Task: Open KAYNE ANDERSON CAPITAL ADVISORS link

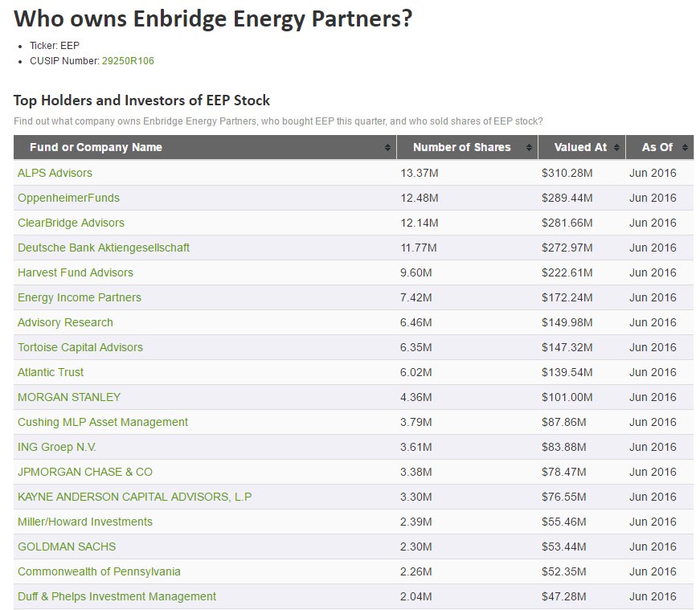Action: pyautogui.click(x=135, y=497)
